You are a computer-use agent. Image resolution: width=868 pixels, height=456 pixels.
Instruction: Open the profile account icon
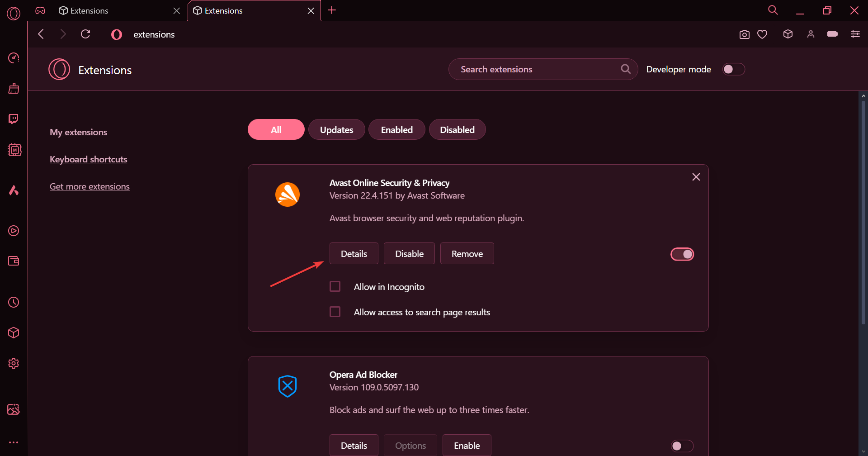[x=811, y=34]
